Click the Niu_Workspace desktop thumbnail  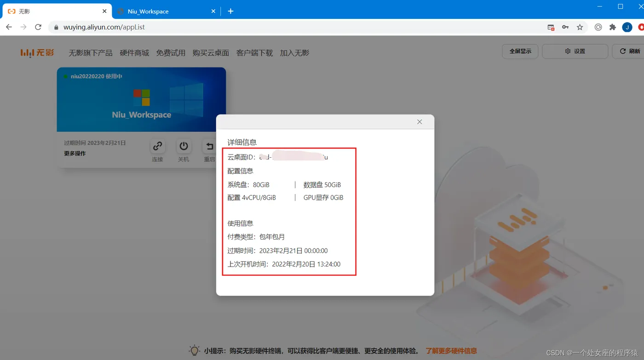pos(141,100)
